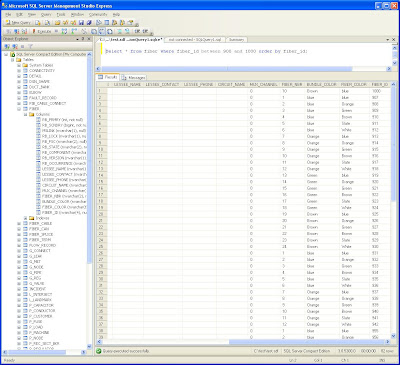Click the Open File folder icon
Screen dimensions: 400x365
pyautogui.click(x=58, y=23)
